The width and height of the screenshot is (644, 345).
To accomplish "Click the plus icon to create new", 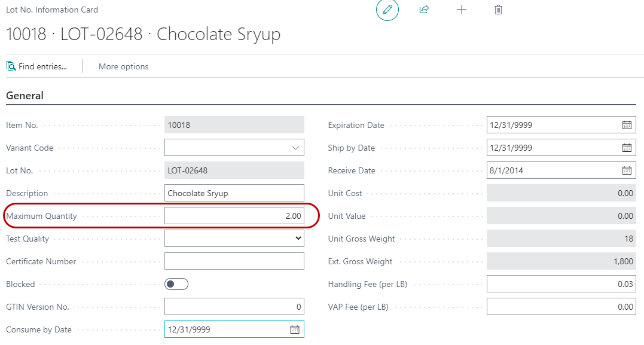I will coord(461,10).
